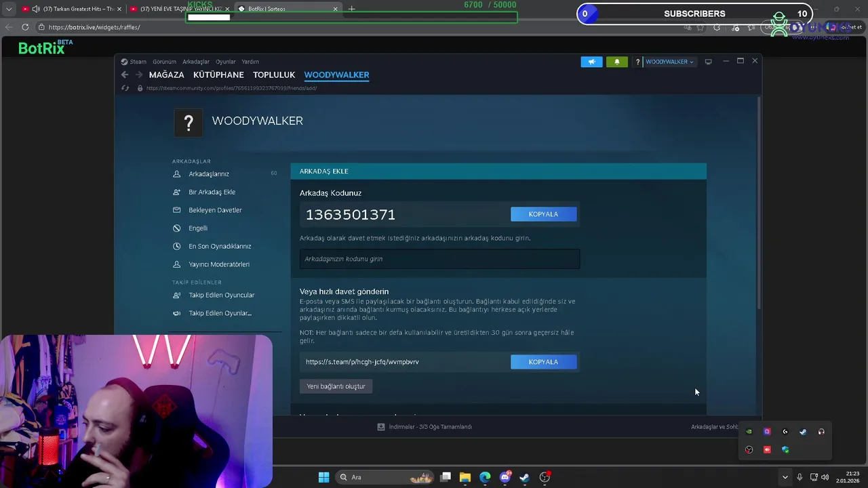The height and width of the screenshot is (488, 868).
Task: Open Windows Start menu
Action: [323, 477]
